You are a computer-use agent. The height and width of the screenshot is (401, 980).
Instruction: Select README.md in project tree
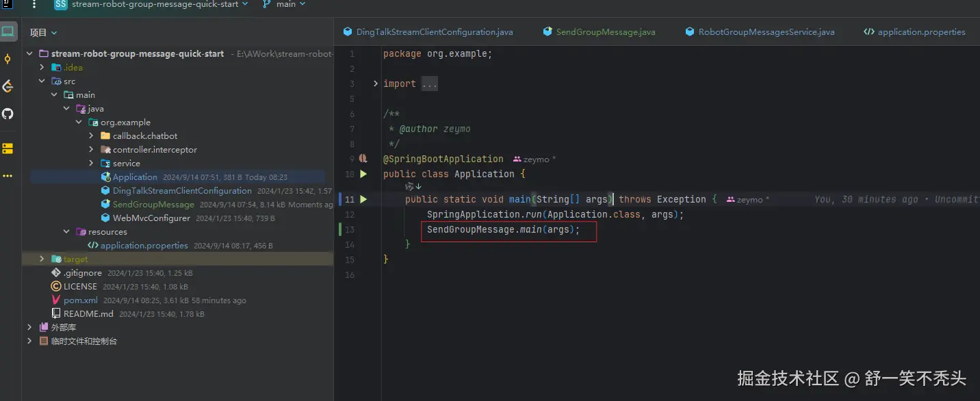(x=88, y=313)
